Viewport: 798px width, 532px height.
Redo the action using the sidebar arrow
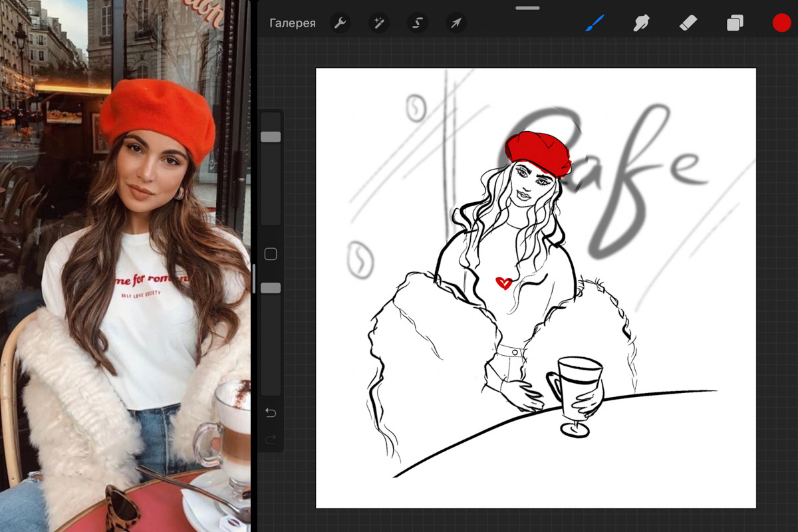pos(271,439)
